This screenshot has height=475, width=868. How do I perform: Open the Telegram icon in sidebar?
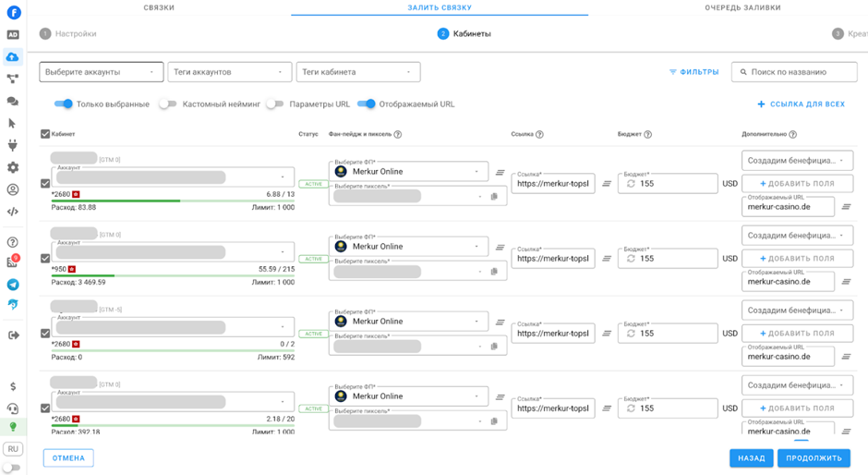click(13, 285)
